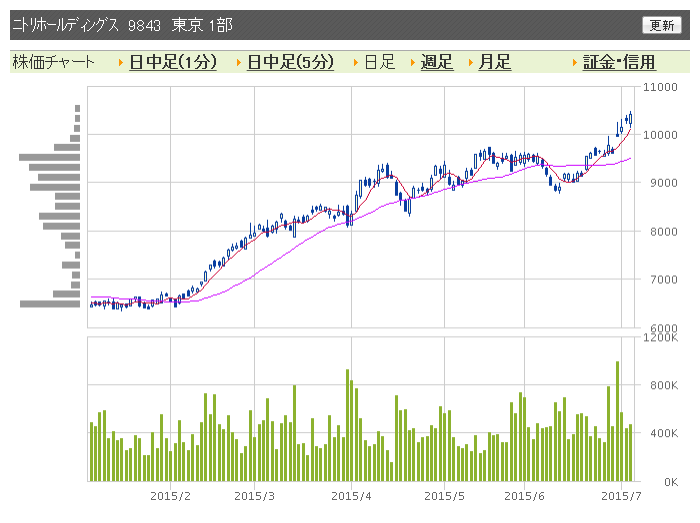Image resolution: width=700 pixels, height=523 pixels.
Task: Click orange arrow before 日足
Action: [x=356, y=62]
